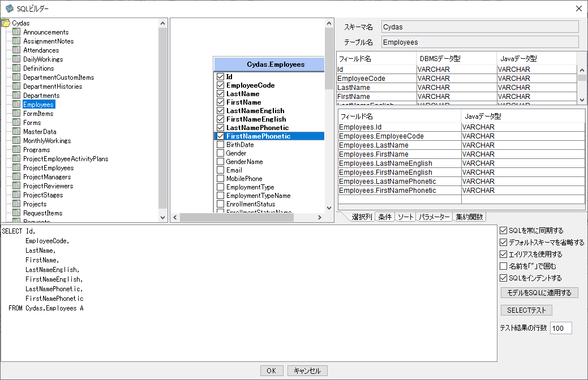Switch to the 集約関数 tab
The image size is (588, 380).
469,217
